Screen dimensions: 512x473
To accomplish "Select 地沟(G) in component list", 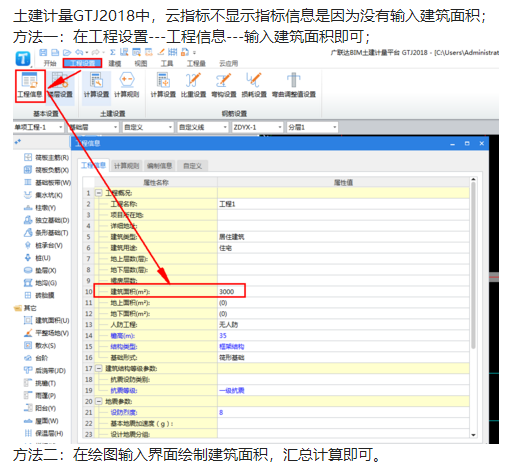I will 40,283.
